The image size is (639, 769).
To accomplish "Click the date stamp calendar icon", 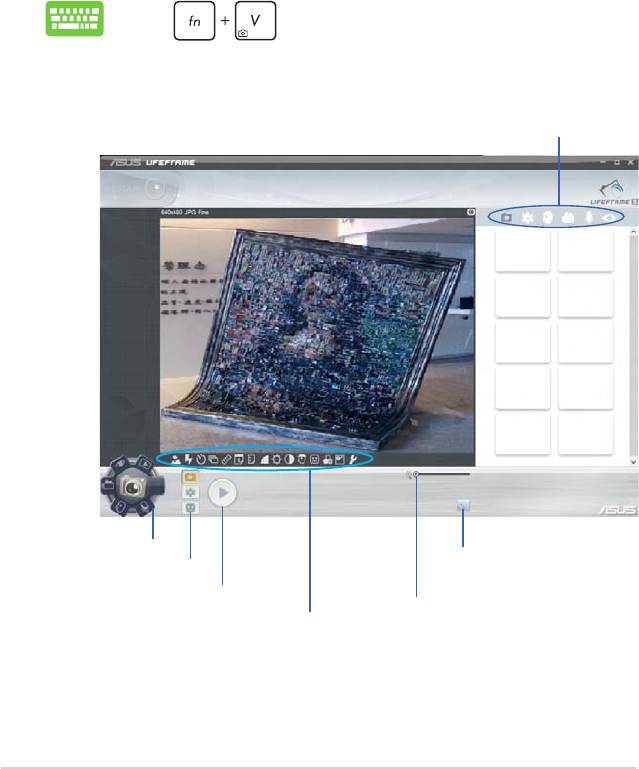I will (x=239, y=460).
